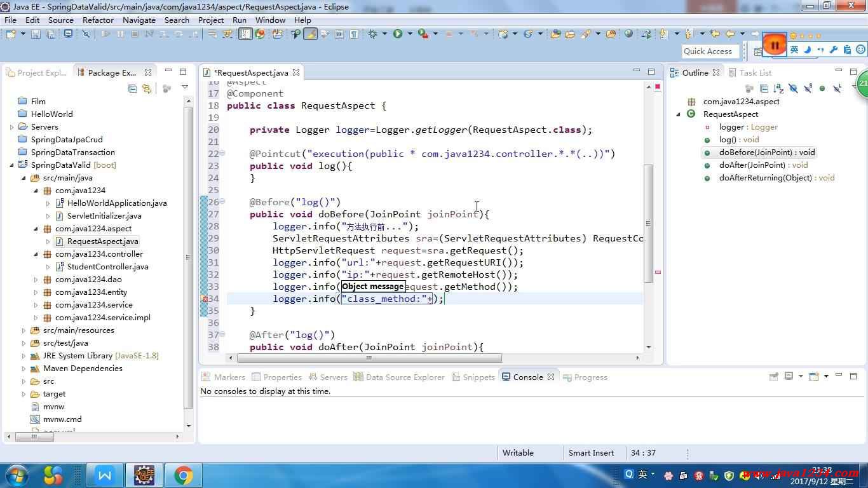Image resolution: width=868 pixels, height=488 pixels.
Task: Open the Window menu
Action: [x=270, y=20]
